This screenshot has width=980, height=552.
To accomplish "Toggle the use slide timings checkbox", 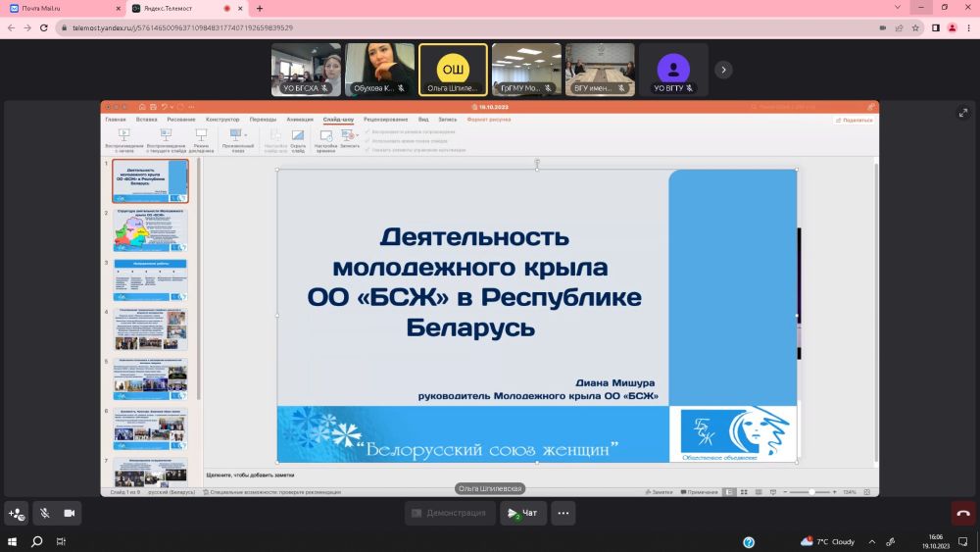I will point(367,140).
